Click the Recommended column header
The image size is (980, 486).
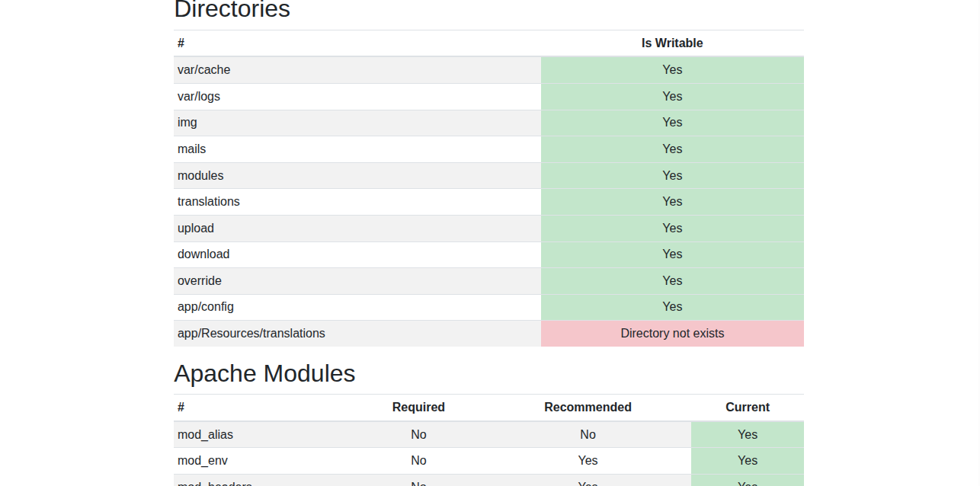(x=588, y=408)
